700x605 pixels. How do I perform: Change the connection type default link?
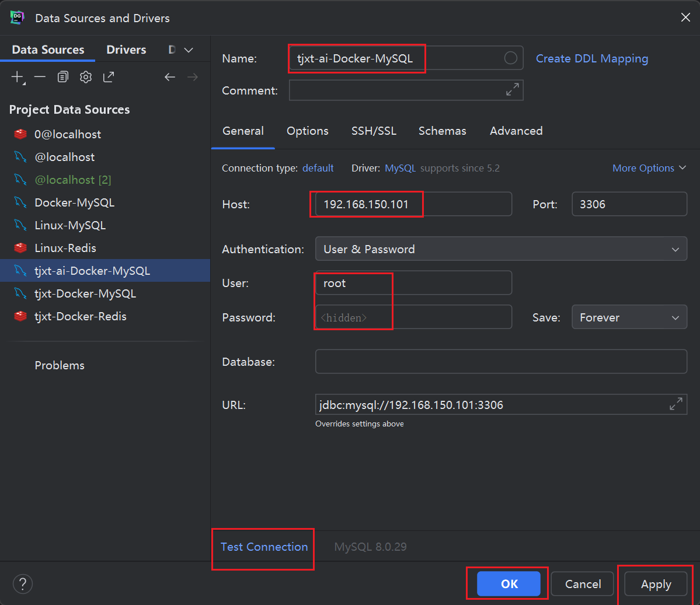tap(318, 168)
